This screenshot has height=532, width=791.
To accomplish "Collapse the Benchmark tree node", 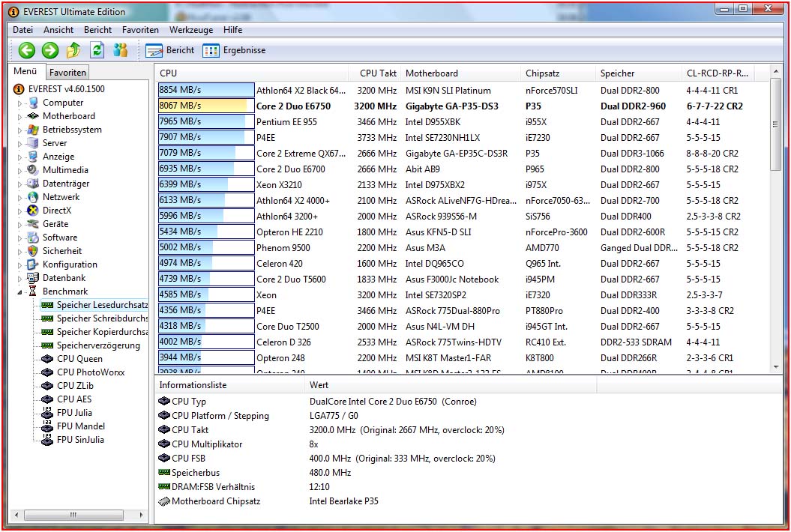I will pyautogui.click(x=19, y=292).
